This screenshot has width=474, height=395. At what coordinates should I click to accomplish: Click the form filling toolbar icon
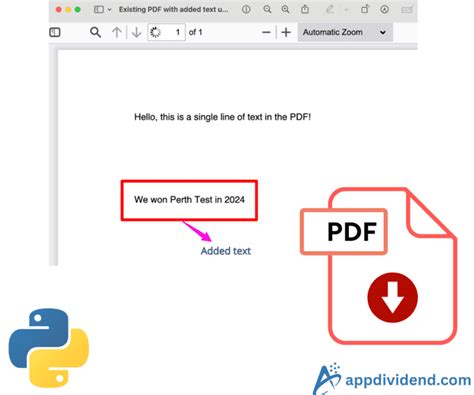(407, 9)
